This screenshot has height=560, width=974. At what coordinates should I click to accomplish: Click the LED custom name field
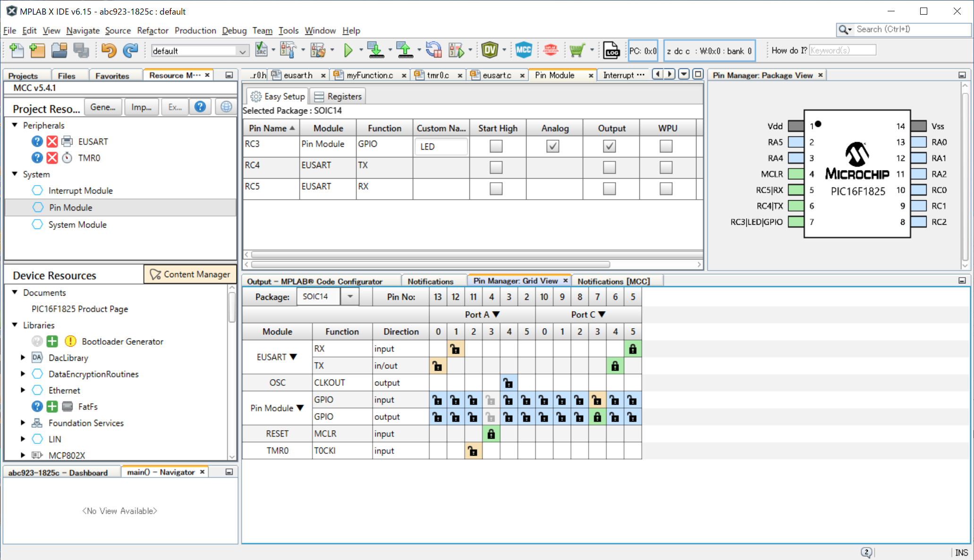pos(441,146)
